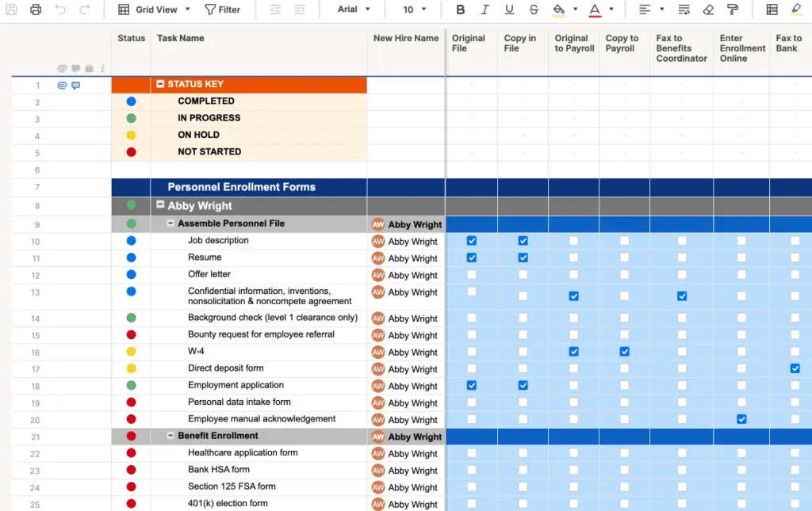Open alignment options dropdown arrow
The height and width of the screenshot is (511, 812).
[x=662, y=10]
